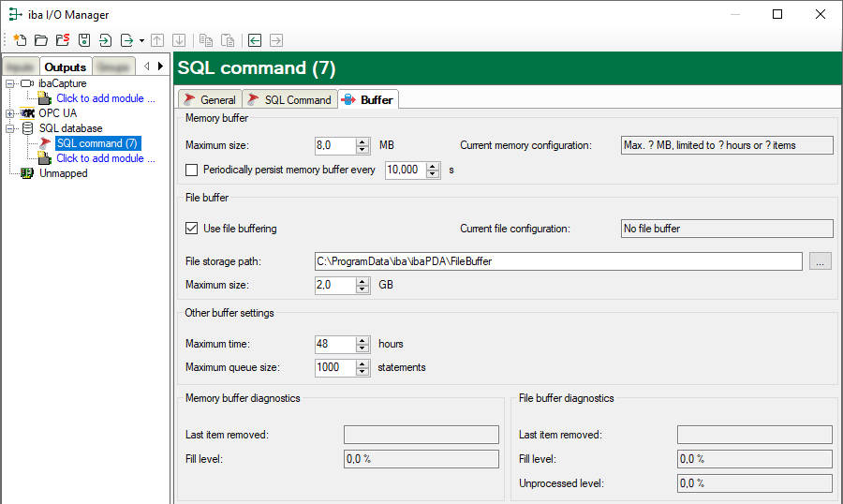Save configuration using the disk icon
Image resolution: width=843 pixels, height=504 pixels.
[84, 39]
